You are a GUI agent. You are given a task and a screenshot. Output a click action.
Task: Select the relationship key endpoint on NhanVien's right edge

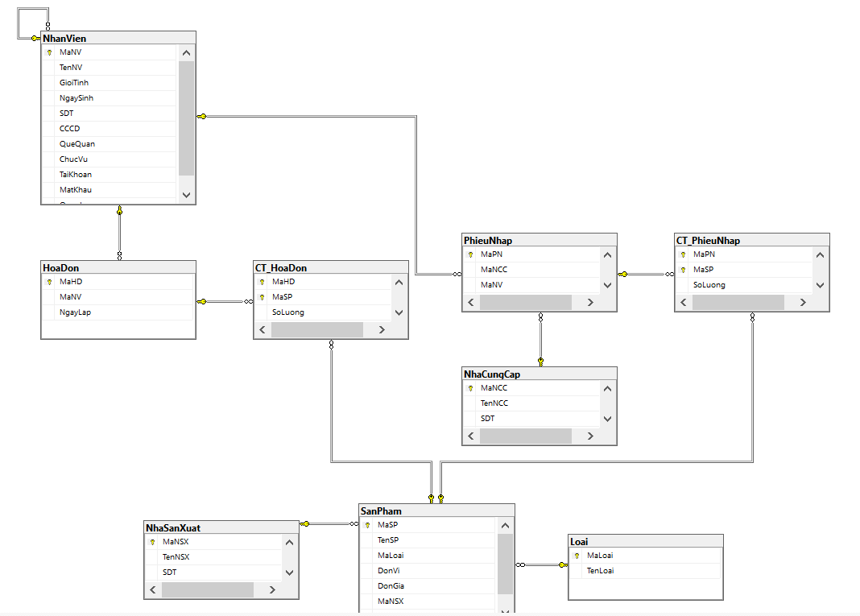(x=202, y=116)
